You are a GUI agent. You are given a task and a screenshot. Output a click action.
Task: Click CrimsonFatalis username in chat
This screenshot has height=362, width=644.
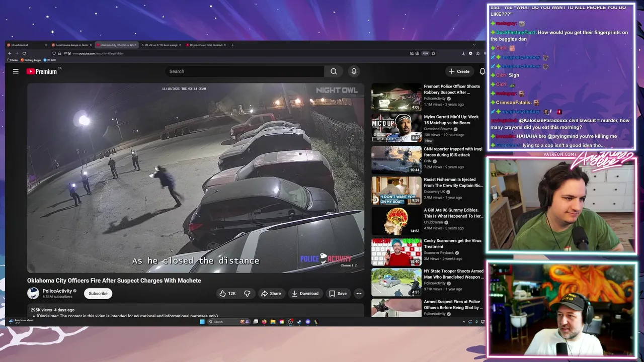pyautogui.click(x=513, y=103)
